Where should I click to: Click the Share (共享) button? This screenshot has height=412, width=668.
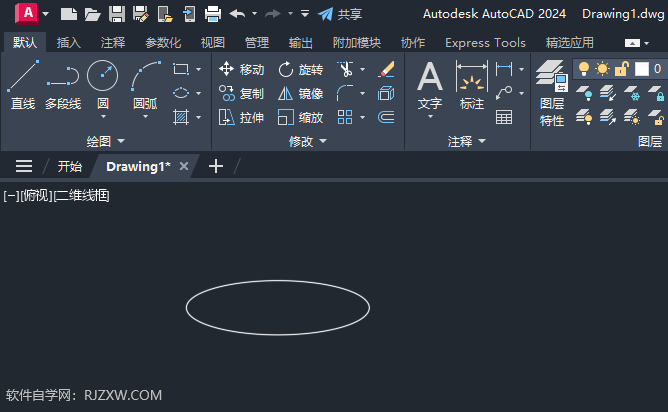point(340,14)
